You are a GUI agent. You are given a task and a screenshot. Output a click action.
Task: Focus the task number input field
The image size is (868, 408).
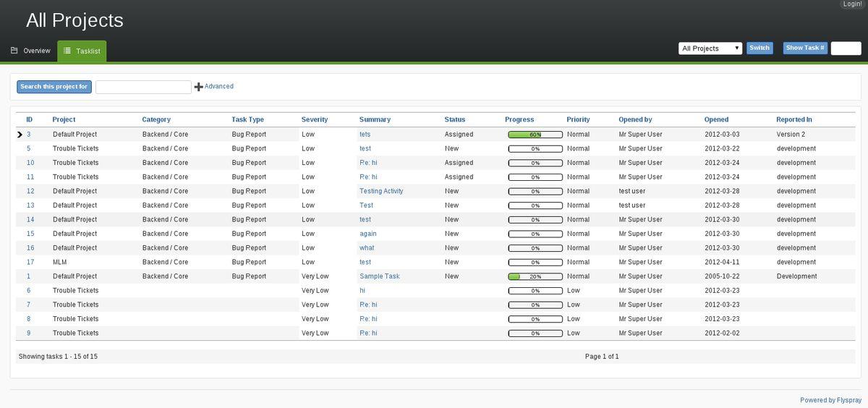point(846,48)
